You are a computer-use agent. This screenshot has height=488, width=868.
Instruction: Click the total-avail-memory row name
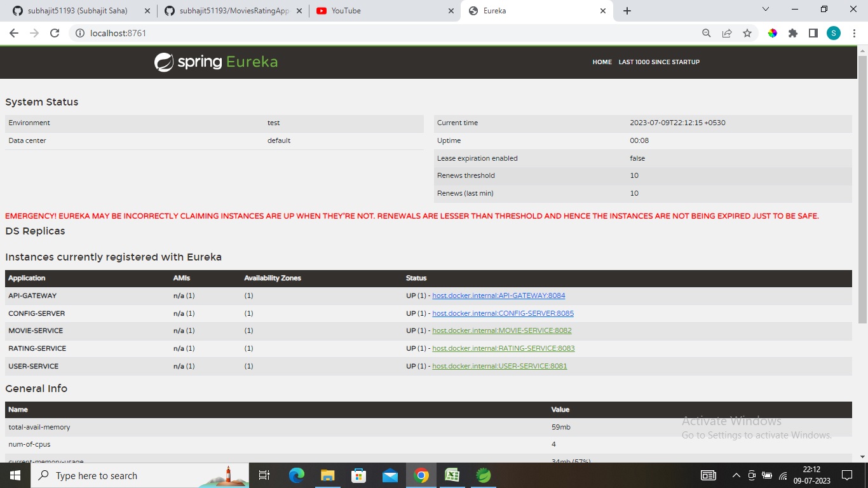39,427
